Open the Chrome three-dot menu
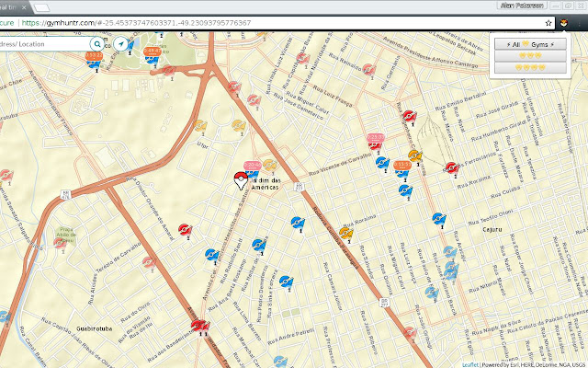 tap(580, 23)
